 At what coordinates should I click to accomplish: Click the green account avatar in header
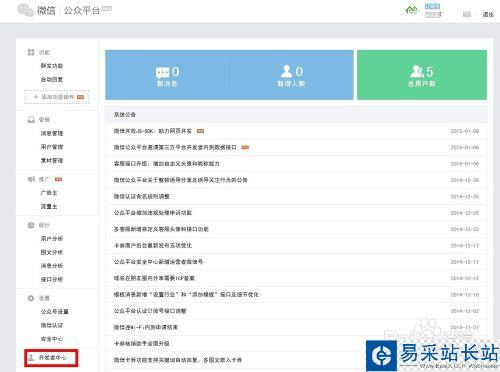click(x=412, y=10)
